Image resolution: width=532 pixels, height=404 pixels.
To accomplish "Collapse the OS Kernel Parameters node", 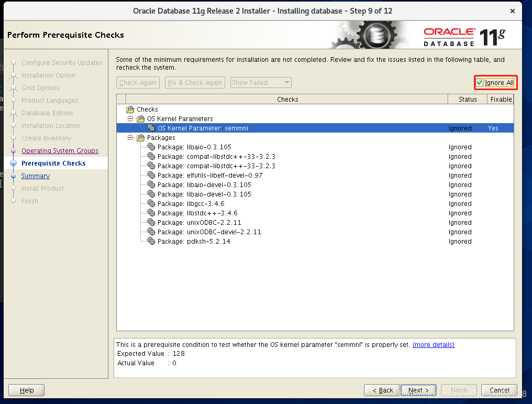I will pos(130,119).
